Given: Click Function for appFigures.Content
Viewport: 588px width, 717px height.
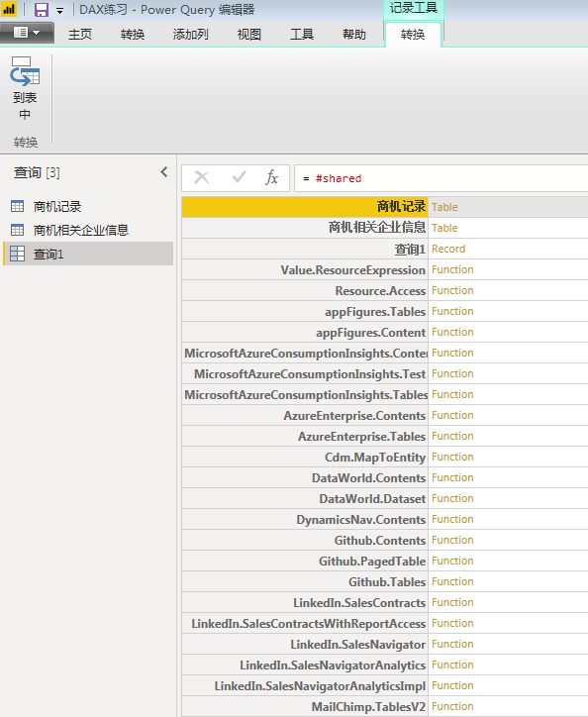Looking at the screenshot, I should coord(452,332).
